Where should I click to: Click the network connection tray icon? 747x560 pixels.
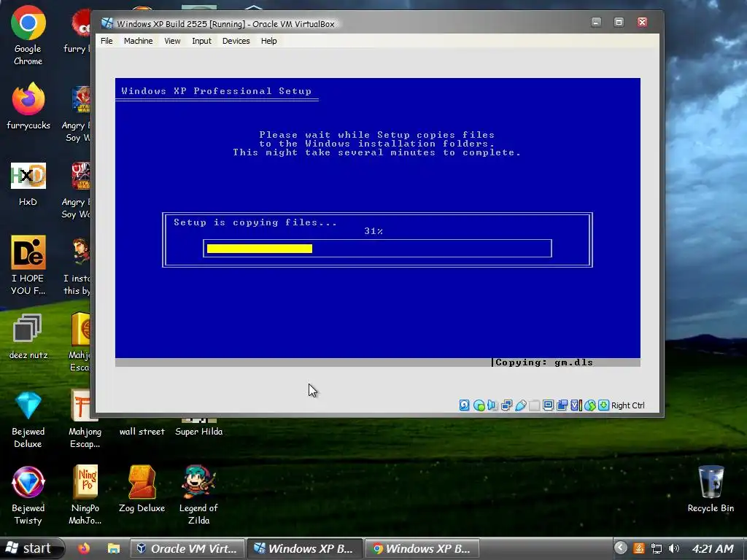click(657, 548)
